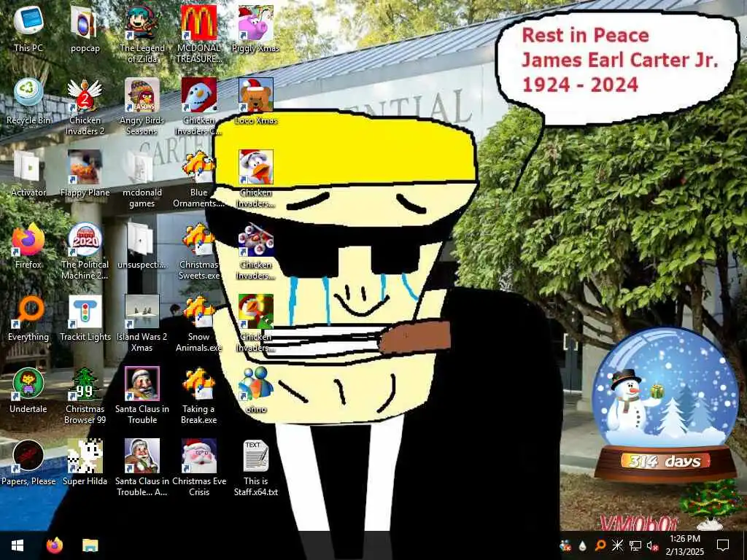Open the mcdonald games folder
The height and width of the screenshot is (560, 747).
[x=142, y=179]
